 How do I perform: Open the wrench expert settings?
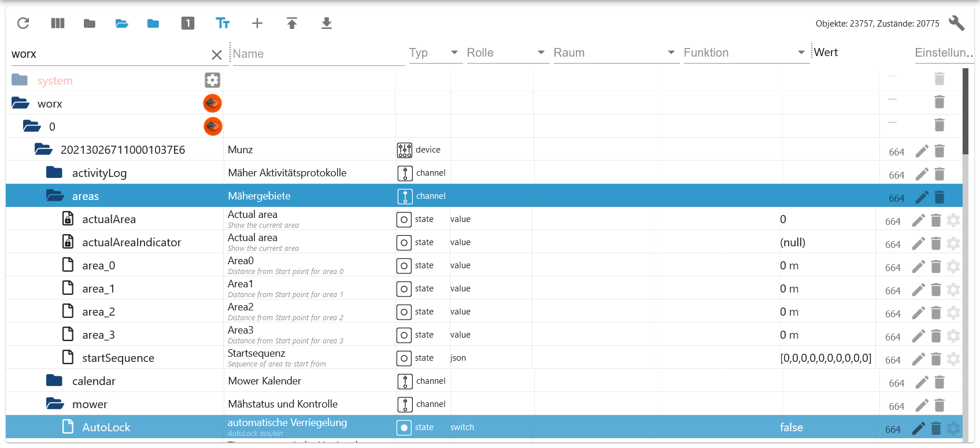coord(957,23)
